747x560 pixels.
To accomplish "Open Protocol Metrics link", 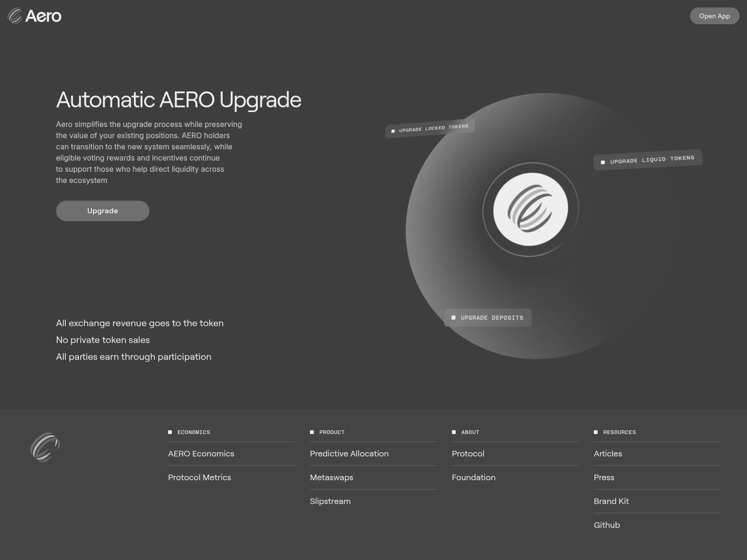I will 199,477.
